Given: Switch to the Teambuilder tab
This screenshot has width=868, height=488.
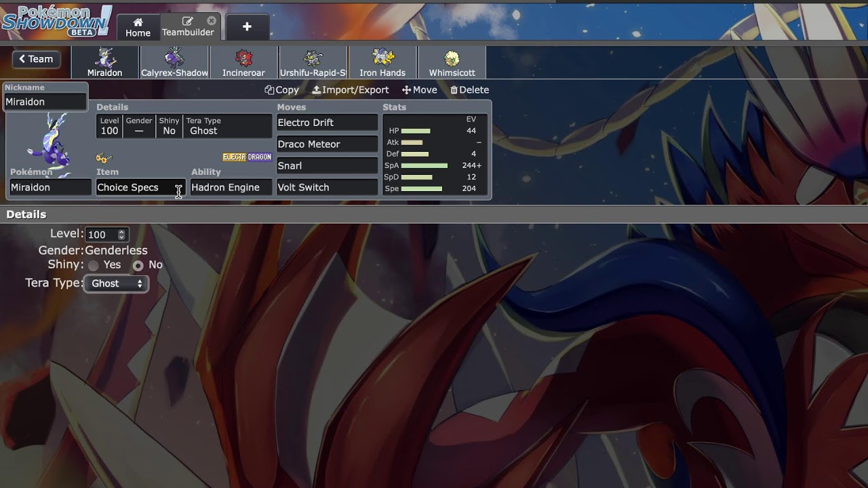Looking at the screenshot, I should (189, 27).
